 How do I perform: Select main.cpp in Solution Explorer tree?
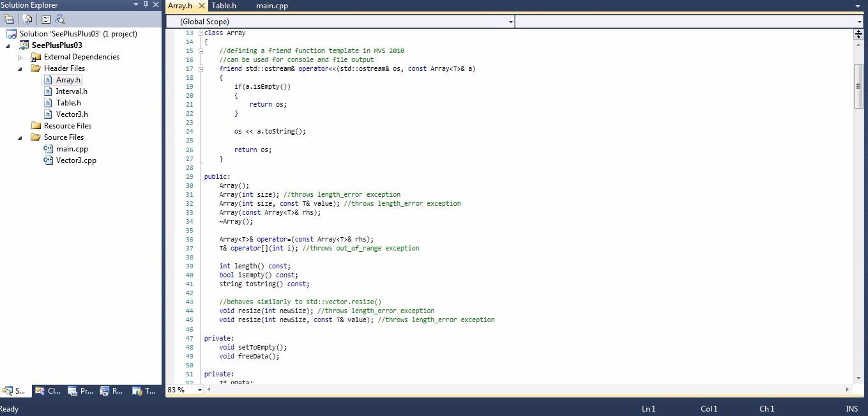[x=72, y=149]
